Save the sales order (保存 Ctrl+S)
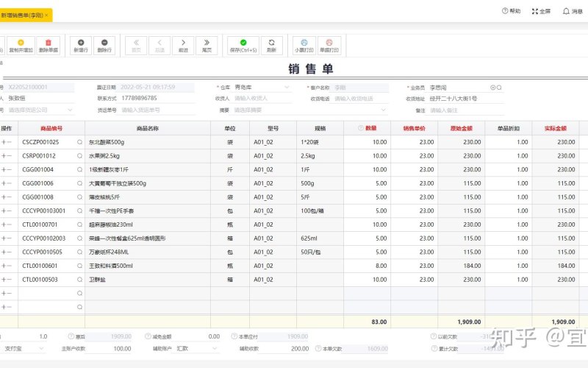 pyautogui.click(x=243, y=46)
